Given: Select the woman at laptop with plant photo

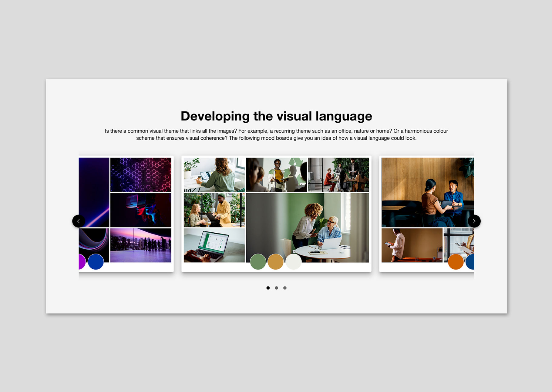Looking at the screenshot, I should 214,174.
